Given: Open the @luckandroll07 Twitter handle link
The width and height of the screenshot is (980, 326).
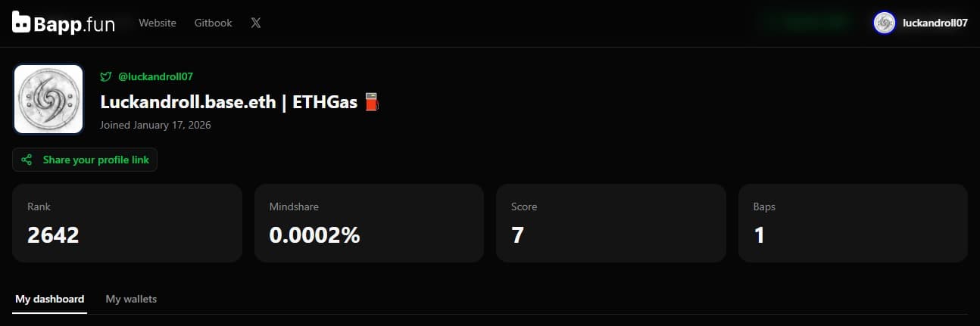Looking at the screenshot, I should pos(156,76).
